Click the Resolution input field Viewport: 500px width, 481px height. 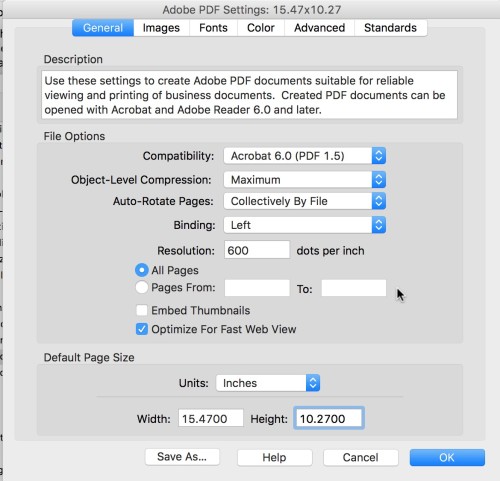tap(257, 250)
